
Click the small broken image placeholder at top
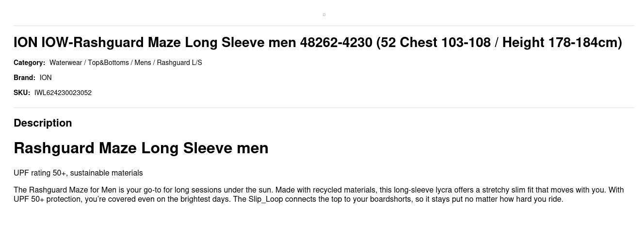pyautogui.click(x=324, y=15)
